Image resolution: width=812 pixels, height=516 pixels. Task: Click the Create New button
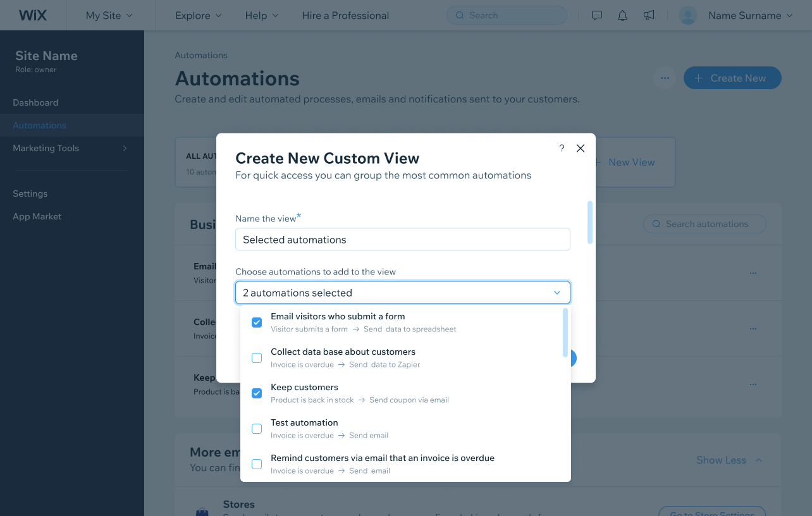coord(732,78)
